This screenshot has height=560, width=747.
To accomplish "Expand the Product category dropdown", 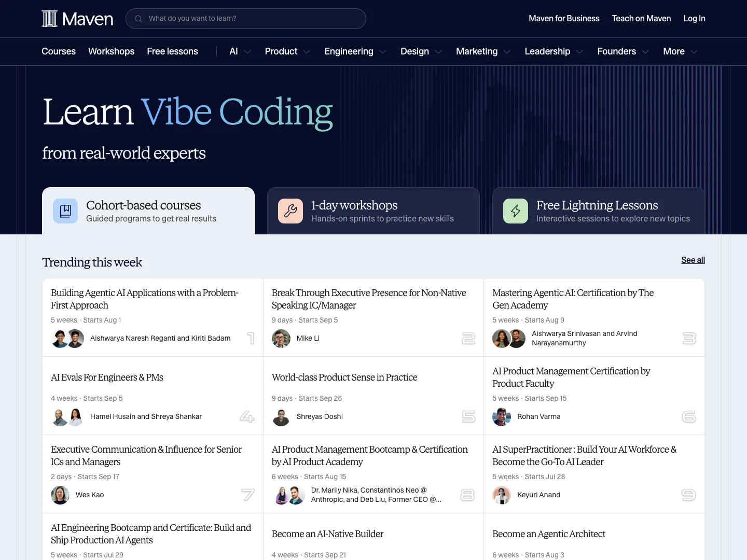I will tap(287, 51).
